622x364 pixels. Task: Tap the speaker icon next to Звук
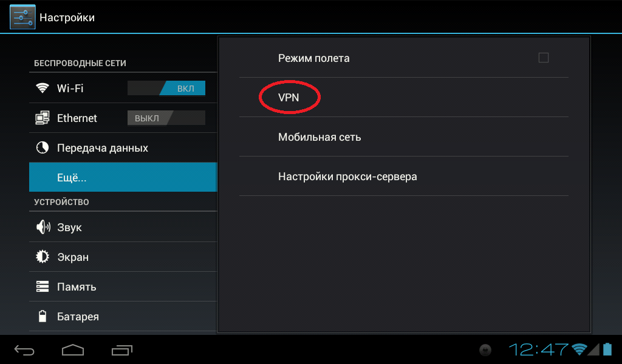43,227
